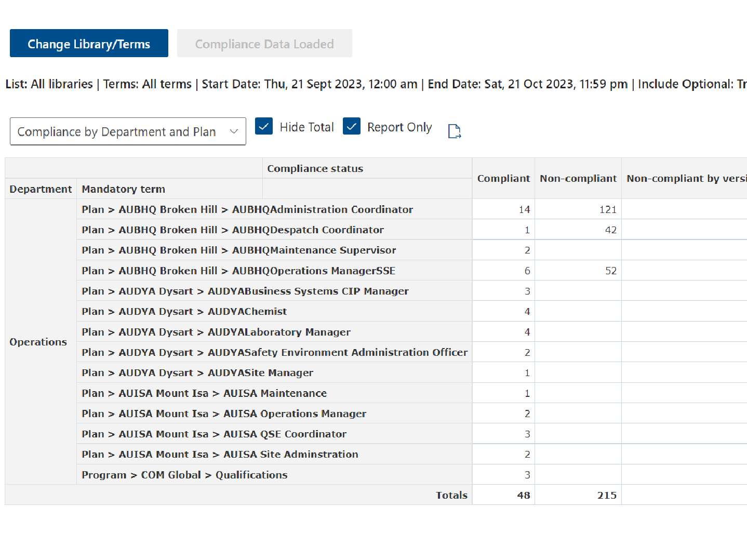This screenshot has width=747, height=560.
Task: Toggle the Hide Total checkbox
Action: tap(264, 126)
